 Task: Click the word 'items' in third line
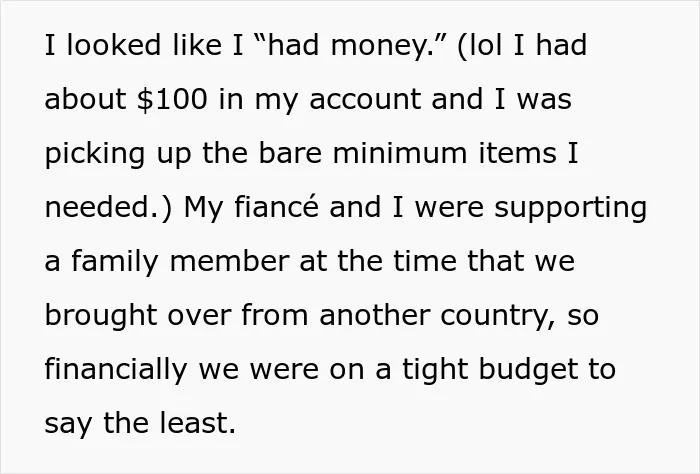point(517,153)
